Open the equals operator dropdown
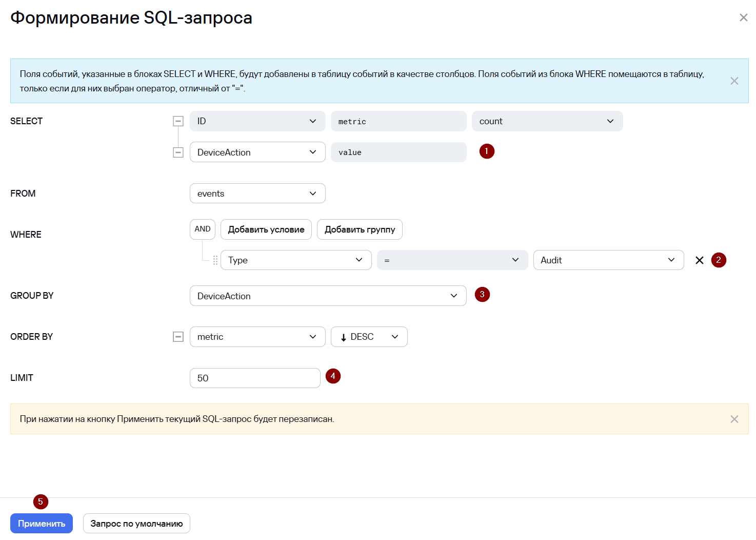 pos(452,260)
